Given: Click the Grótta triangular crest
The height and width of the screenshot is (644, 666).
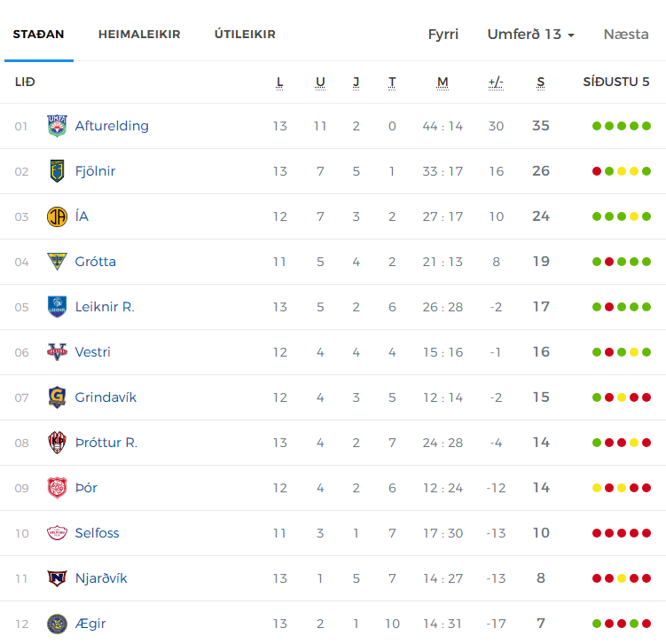Looking at the screenshot, I should 57,262.
